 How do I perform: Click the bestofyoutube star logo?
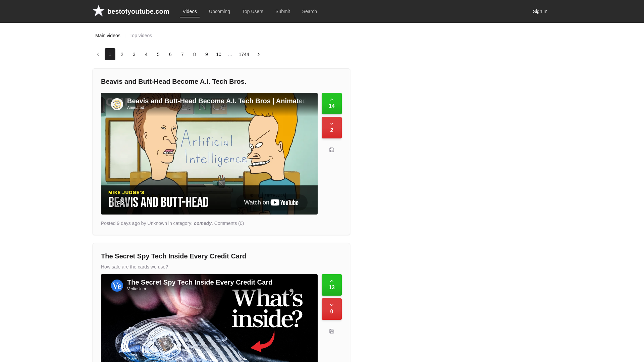click(x=99, y=11)
